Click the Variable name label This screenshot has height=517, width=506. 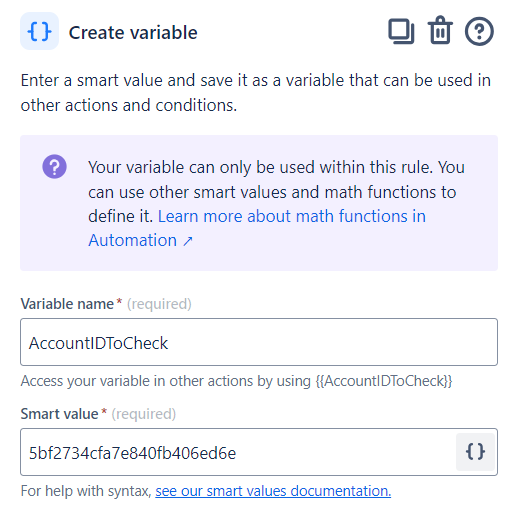click(67, 304)
